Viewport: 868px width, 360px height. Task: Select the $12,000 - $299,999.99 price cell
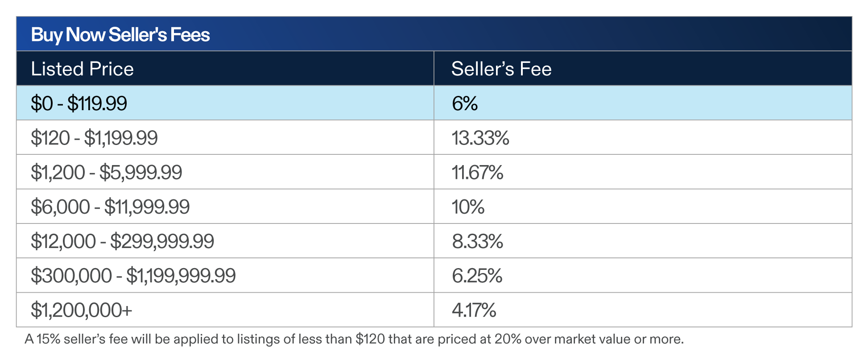tap(122, 241)
